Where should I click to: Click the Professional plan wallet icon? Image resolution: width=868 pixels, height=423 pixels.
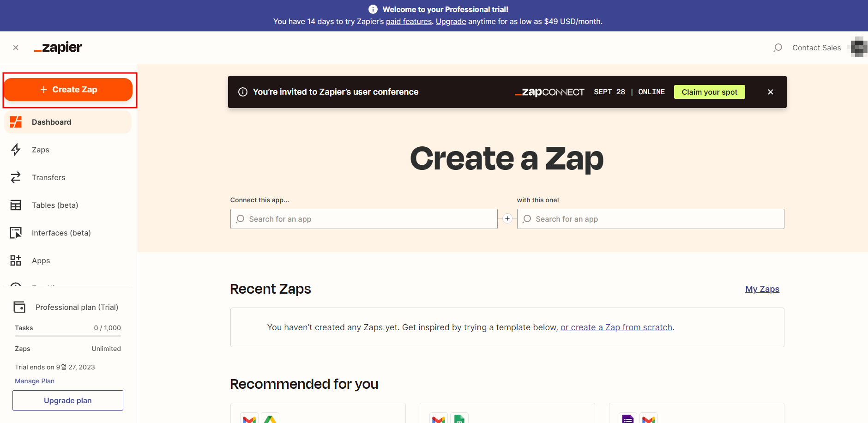(x=19, y=307)
